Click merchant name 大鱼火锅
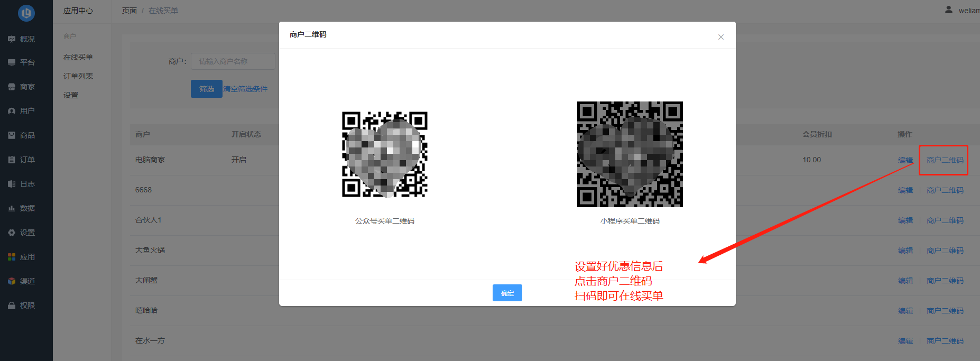 (150, 250)
